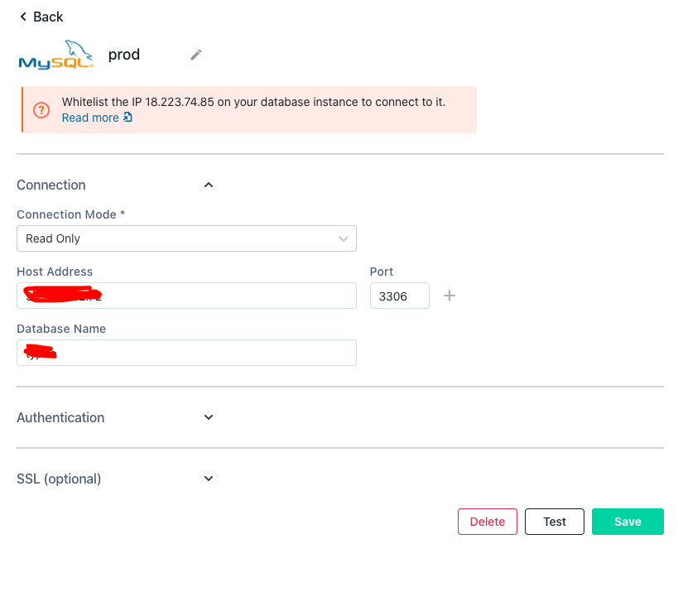
Task: Click the datasource name 'prod'
Action: (124, 55)
